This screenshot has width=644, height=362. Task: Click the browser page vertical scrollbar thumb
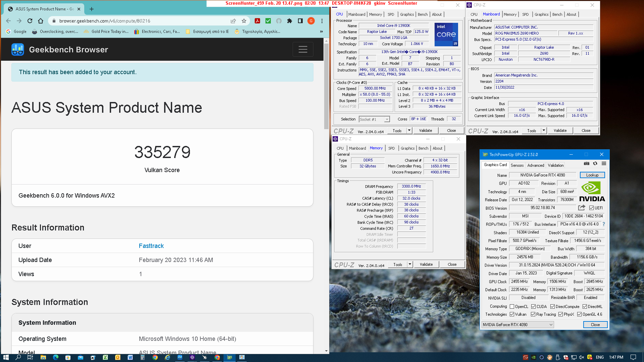coord(326,86)
